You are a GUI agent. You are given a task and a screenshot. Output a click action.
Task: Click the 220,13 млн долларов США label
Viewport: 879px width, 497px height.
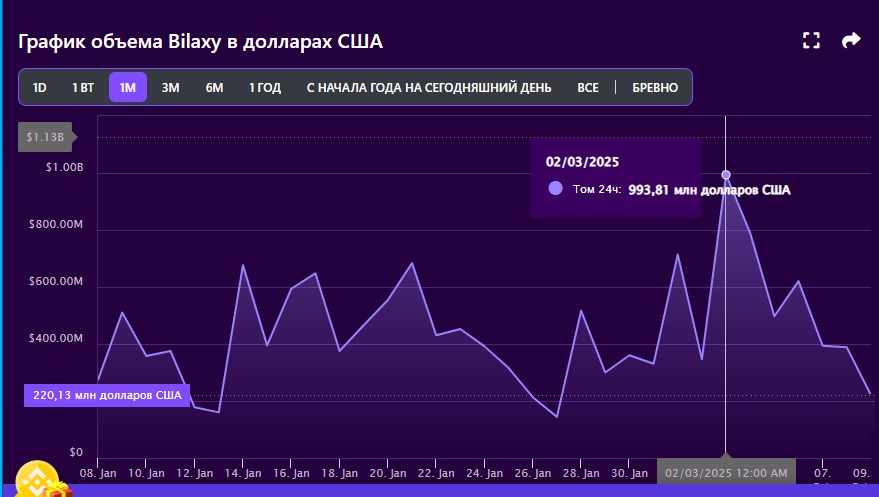(107, 395)
